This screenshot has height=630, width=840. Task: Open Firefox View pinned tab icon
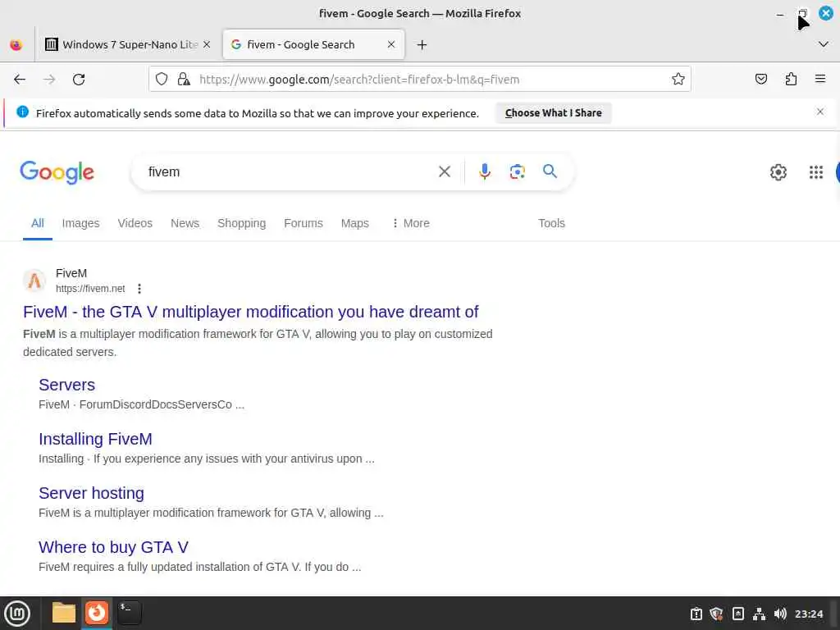tap(16, 44)
